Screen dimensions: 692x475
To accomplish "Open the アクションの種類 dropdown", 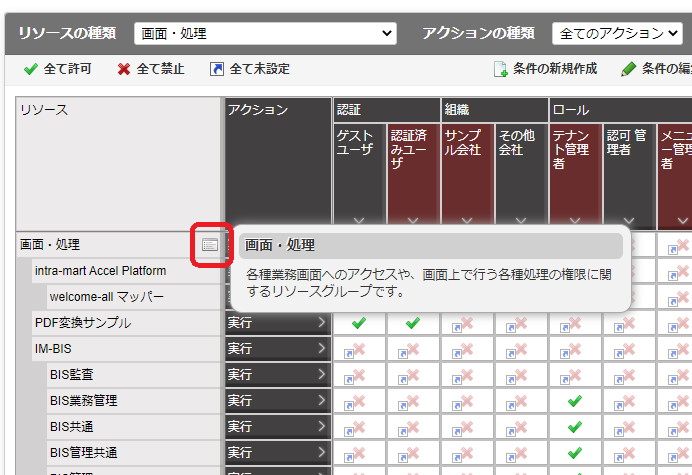I will tap(617, 33).
